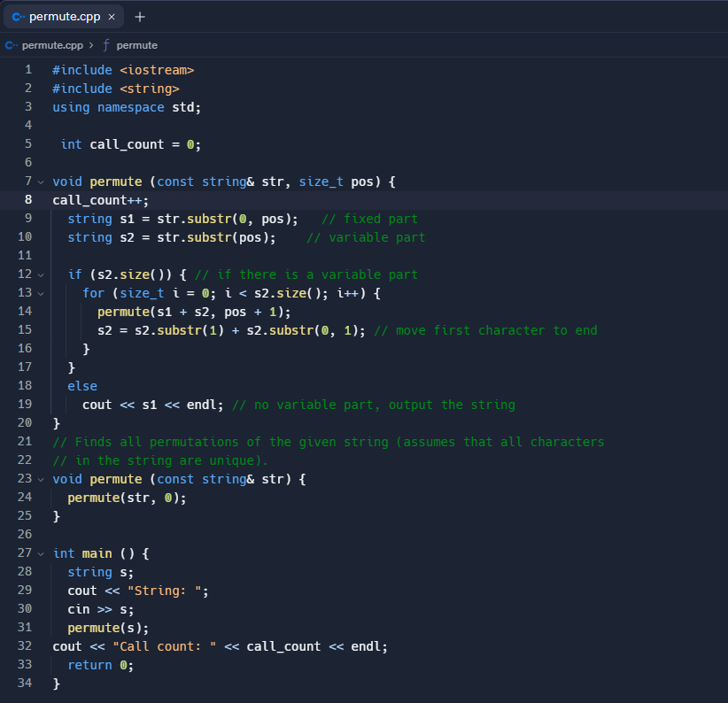Click '// if there is a variable part' comment
Image resolution: width=728 pixels, height=703 pixels.
click(306, 274)
